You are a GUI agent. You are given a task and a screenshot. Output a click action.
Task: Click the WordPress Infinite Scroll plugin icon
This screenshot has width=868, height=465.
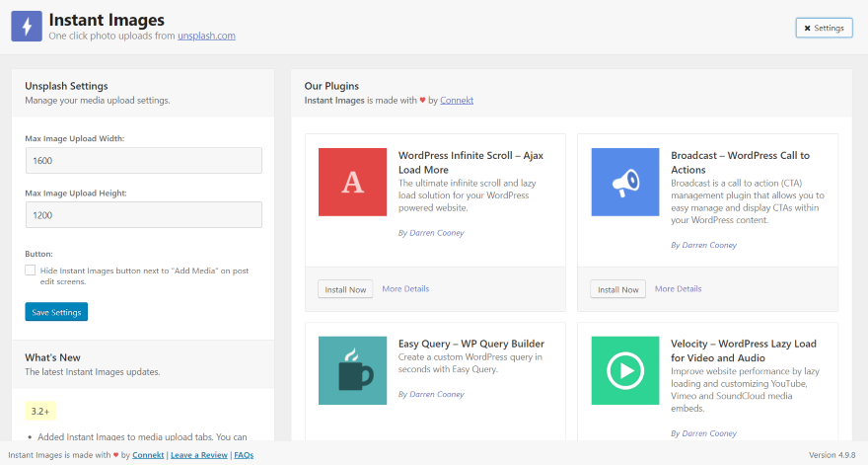click(353, 183)
